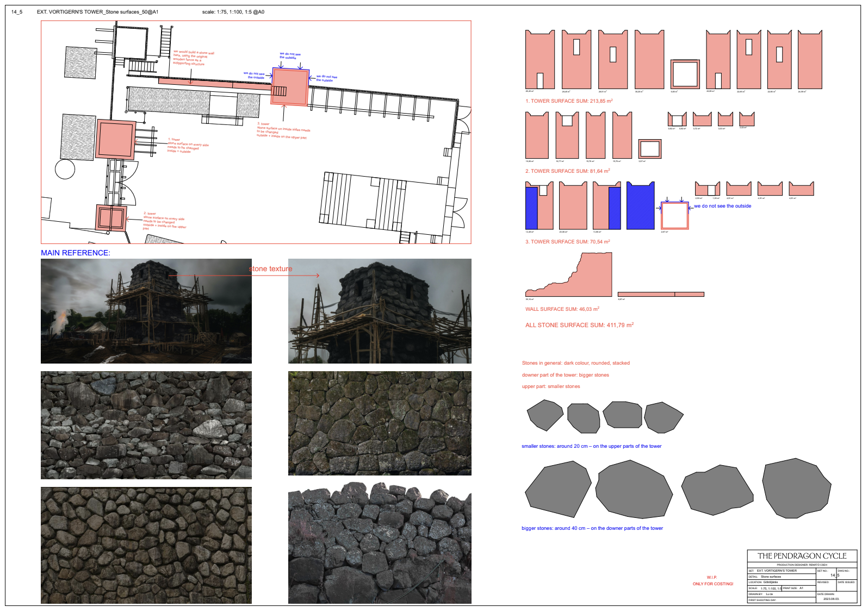
Task: Click the 'SET: EXT. VORTIGERN'S TOWER' title block field
Action: 782,571
